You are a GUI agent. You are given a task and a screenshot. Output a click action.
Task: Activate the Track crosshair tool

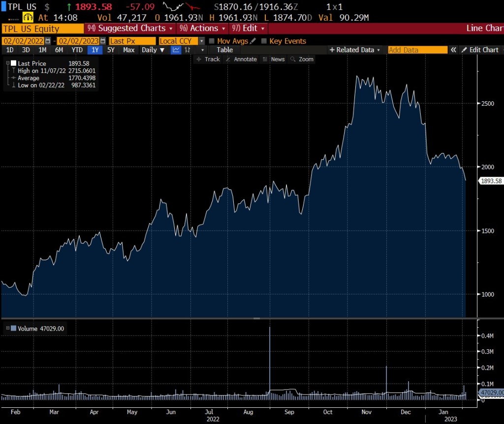tap(208, 59)
